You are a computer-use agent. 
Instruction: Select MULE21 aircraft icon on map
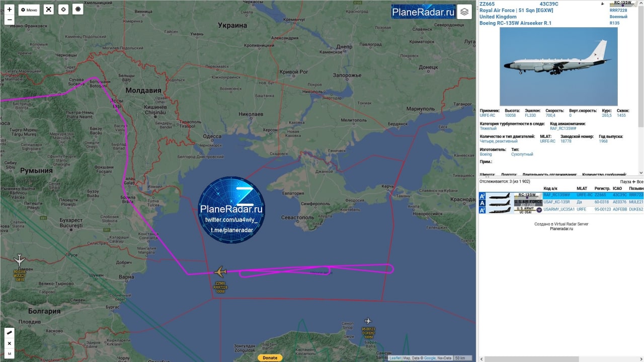(19, 260)
